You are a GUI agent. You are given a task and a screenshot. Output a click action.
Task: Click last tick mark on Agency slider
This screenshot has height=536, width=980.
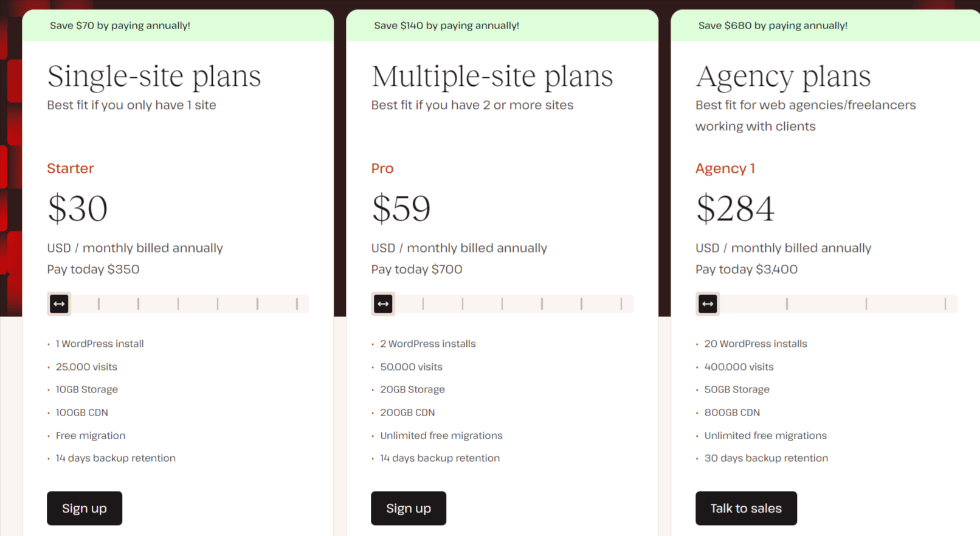point(945,304)
